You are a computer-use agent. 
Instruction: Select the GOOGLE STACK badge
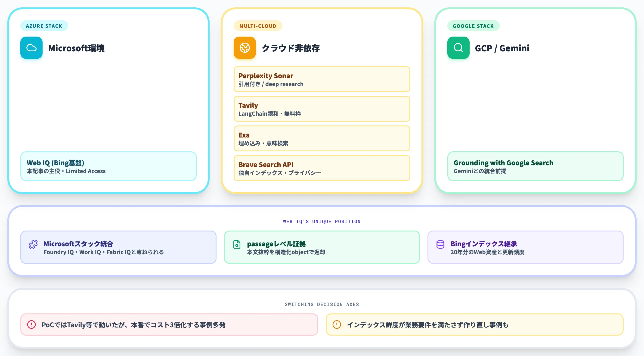pos(473,26)
